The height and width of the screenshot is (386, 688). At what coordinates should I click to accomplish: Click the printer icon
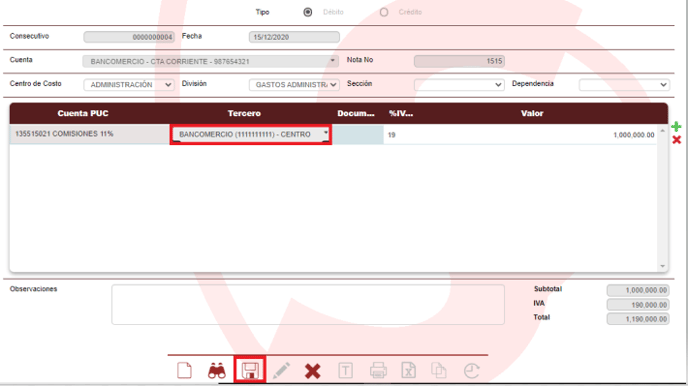tap(378, 371)
